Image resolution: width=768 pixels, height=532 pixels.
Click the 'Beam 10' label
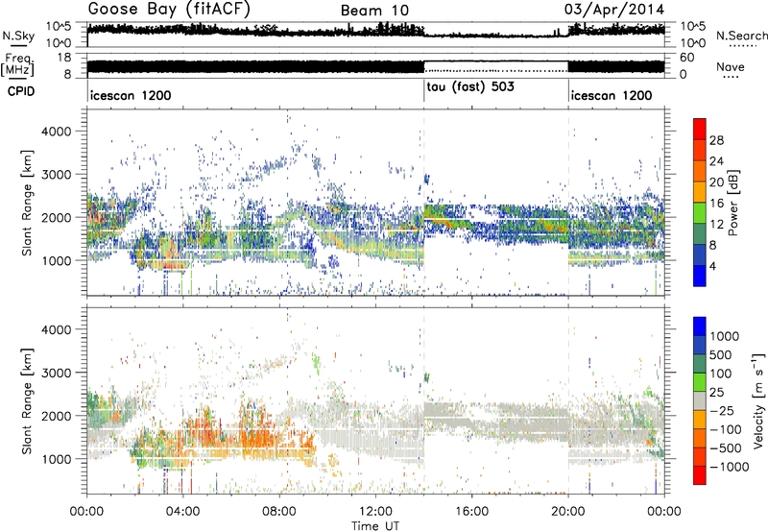374,11
